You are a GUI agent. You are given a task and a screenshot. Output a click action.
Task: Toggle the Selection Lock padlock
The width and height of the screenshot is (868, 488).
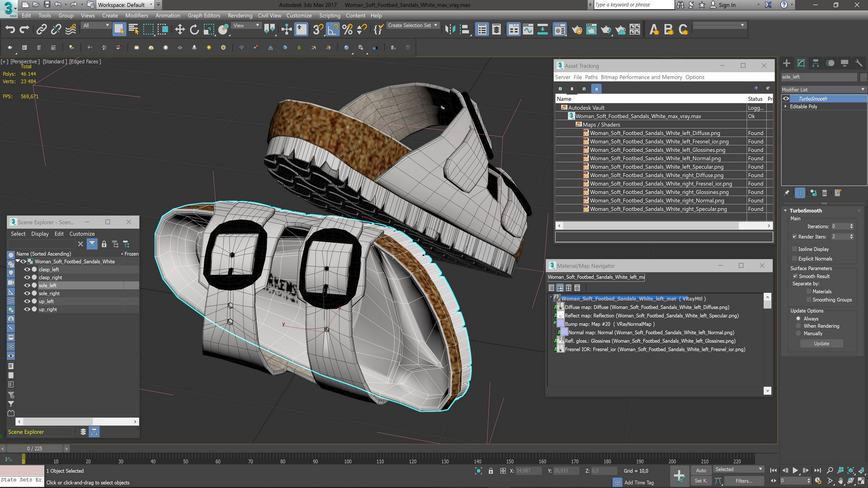491,471
